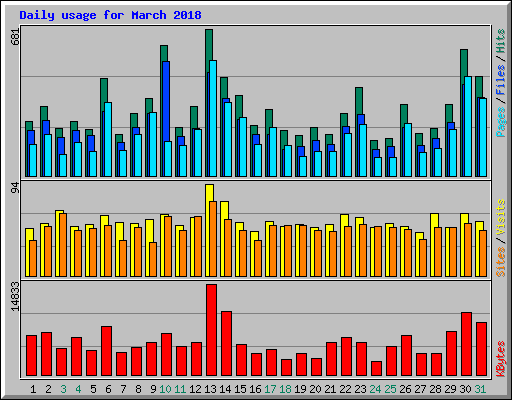The image size is (512, 400).
Task: Click the red KBytes bar for day 31
Action: tap(481, 349)
